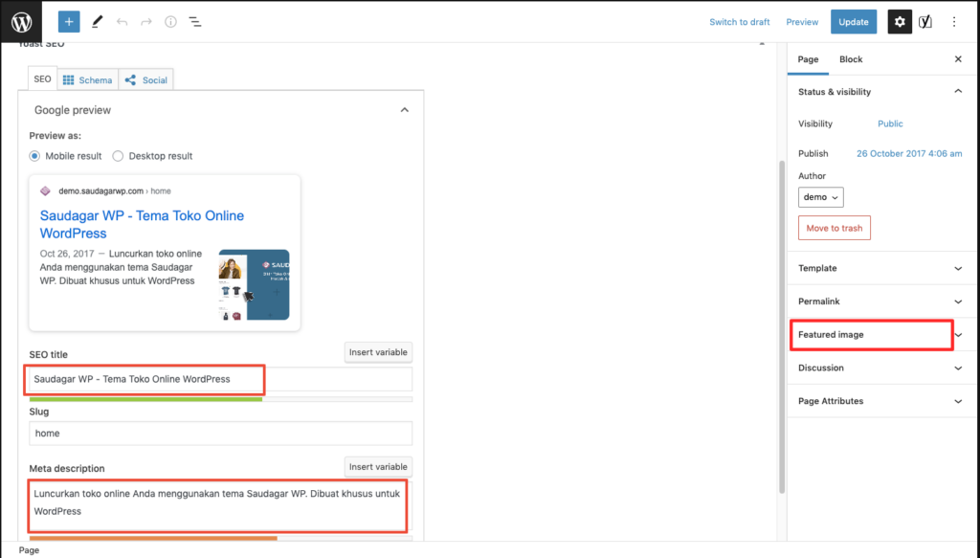This screenshot has height=558, width=980.
Task: Click Insert variable for Meta description
Action: tap(378, 467)
